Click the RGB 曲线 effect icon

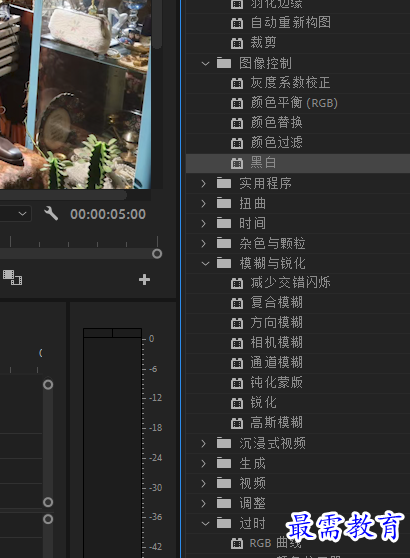click(237, 544)
